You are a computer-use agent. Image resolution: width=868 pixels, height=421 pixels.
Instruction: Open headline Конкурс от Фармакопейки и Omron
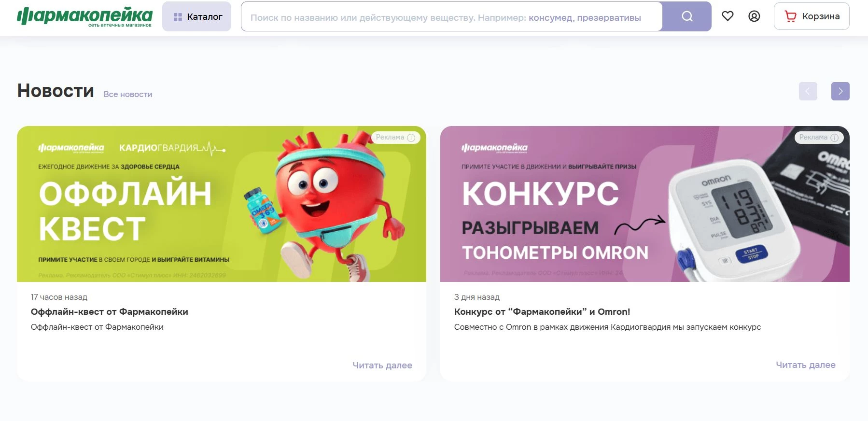(542, 311)
